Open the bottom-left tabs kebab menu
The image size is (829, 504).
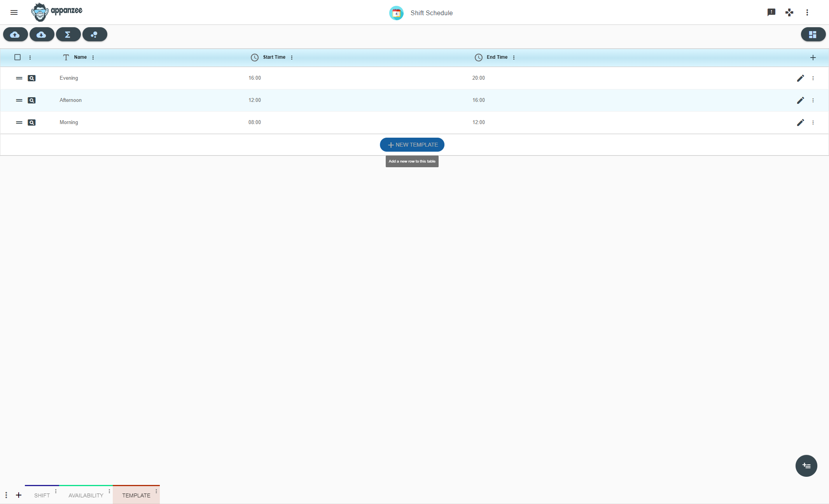click(x=6, y=495)
